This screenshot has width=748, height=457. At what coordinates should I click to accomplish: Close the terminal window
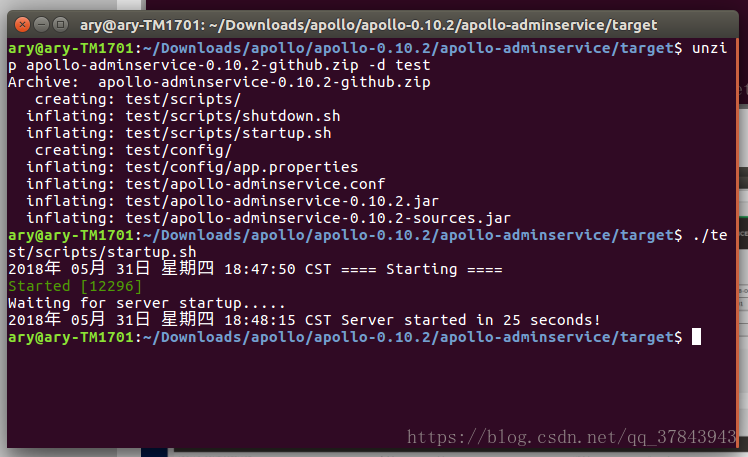tap(22, 24)
